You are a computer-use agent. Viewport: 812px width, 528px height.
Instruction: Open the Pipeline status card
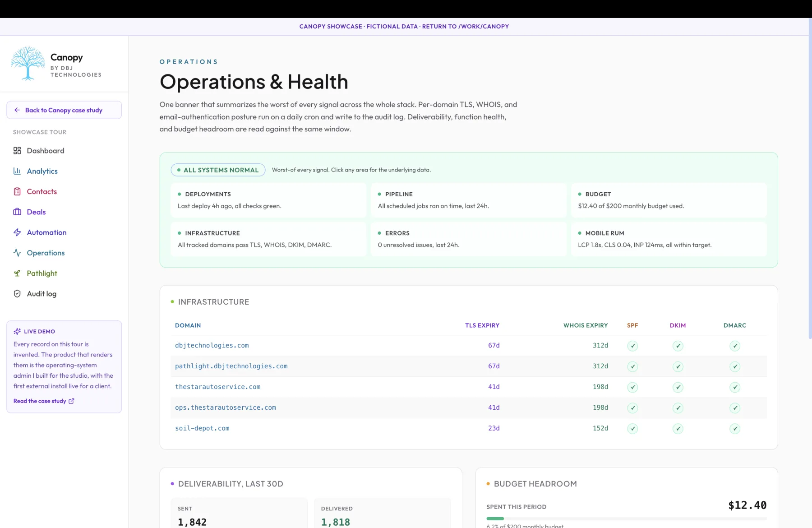pyautogui.click(x=469, y=200)
